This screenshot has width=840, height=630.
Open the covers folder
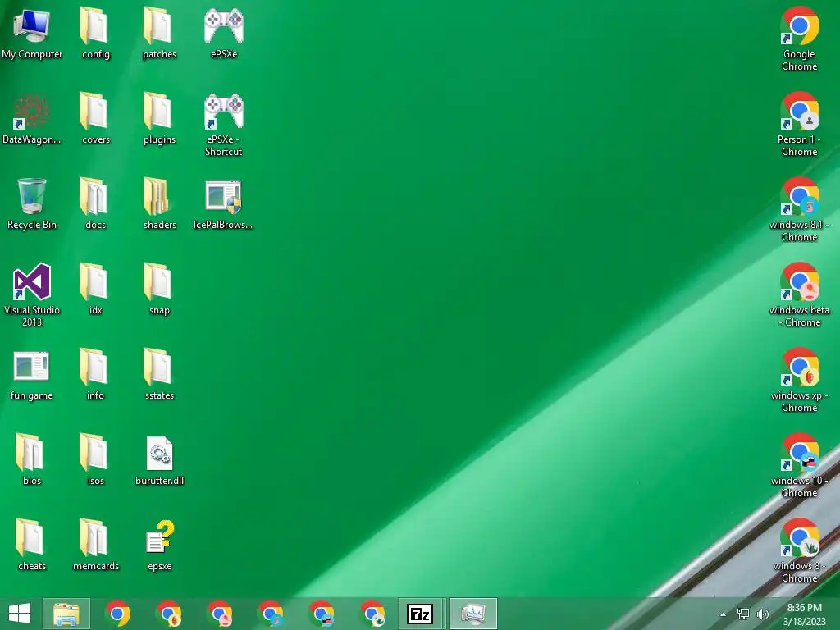[x=95, y=119]
